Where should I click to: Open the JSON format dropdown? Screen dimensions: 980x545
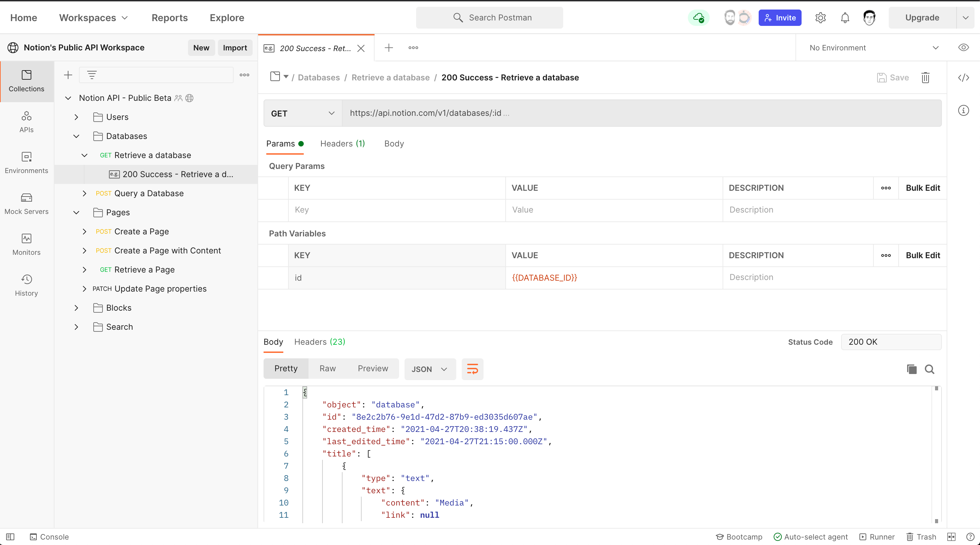pos(430,369)
